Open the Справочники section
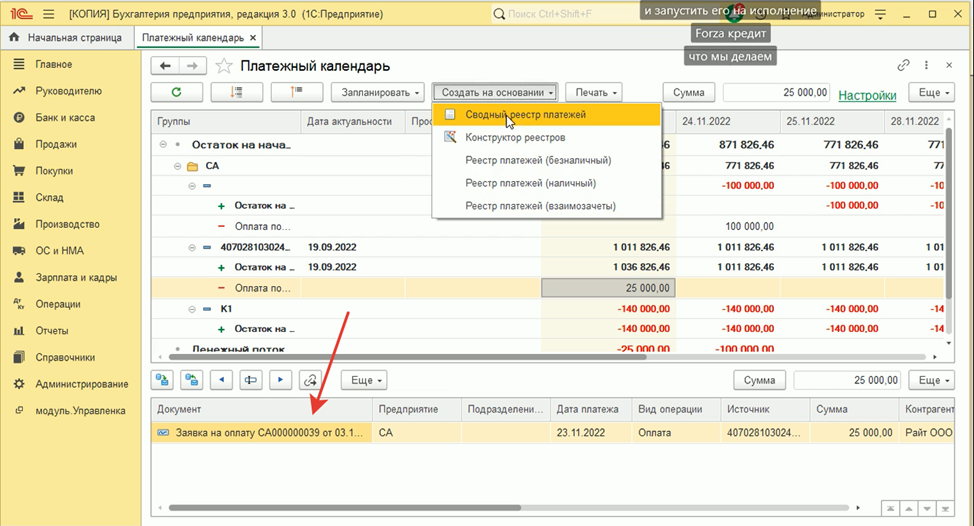The height and width of the screenshot is (526, 974). [65, 358]
